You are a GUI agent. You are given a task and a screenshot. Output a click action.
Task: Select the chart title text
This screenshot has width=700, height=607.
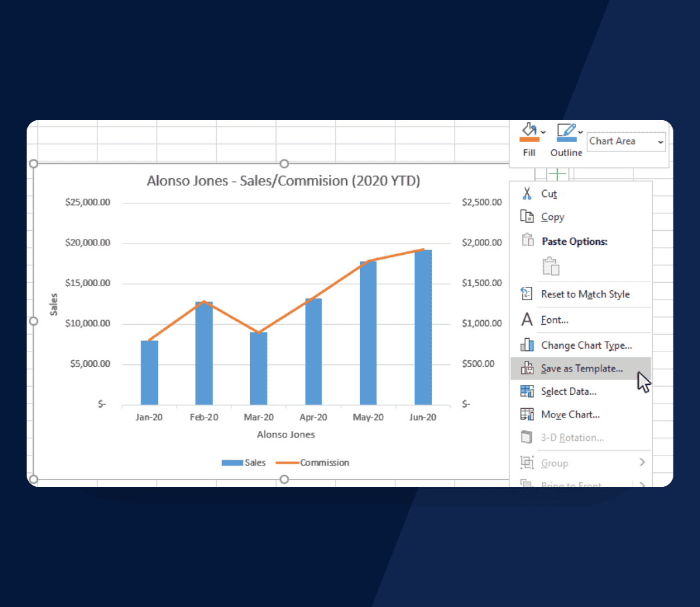tap(283, 181)
